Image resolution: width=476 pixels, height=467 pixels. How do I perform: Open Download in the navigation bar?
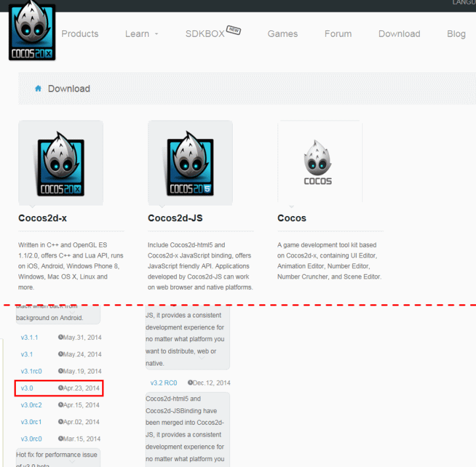tap(400, 34)
